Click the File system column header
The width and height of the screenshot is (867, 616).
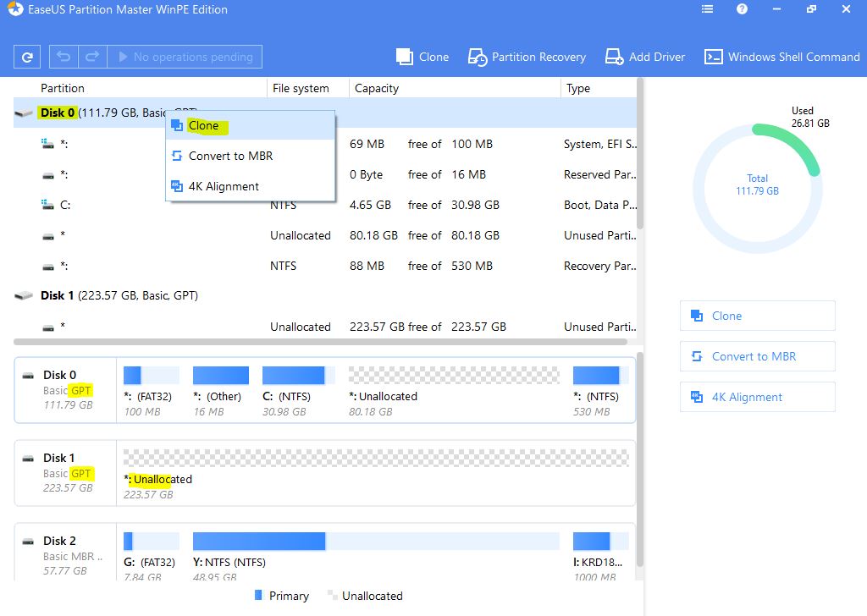click(x=301, y=88)
